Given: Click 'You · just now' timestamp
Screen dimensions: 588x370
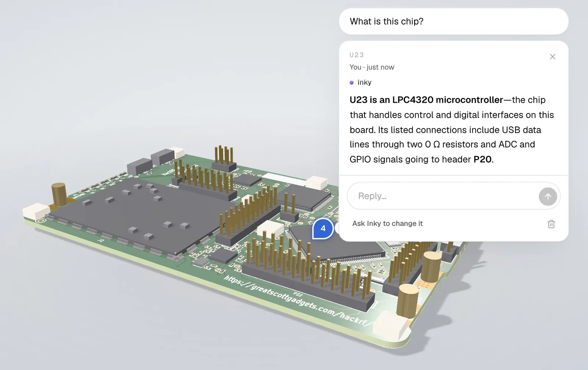Looking at the screenshot, I should point(372,67).
